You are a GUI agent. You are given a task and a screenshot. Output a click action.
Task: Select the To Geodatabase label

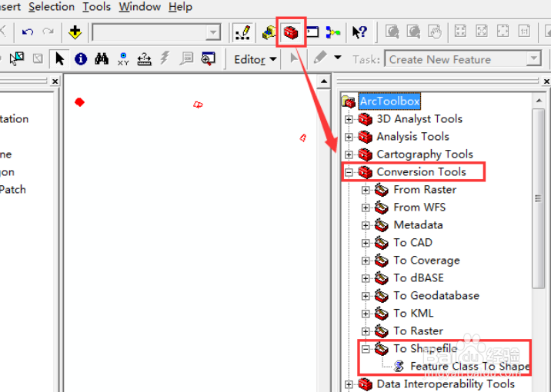pyautogui.click(x=436, y=295)
